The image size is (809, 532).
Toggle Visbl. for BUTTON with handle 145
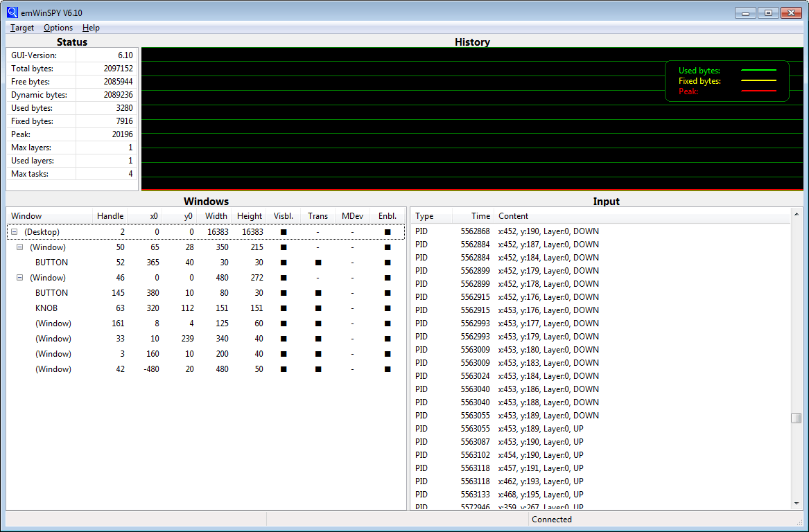point(283,292)
